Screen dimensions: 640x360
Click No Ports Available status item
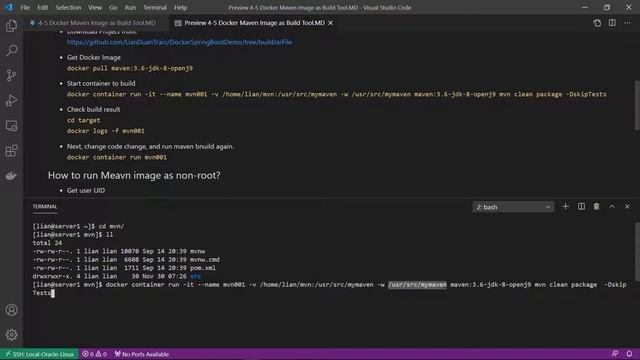pos(142,354)
